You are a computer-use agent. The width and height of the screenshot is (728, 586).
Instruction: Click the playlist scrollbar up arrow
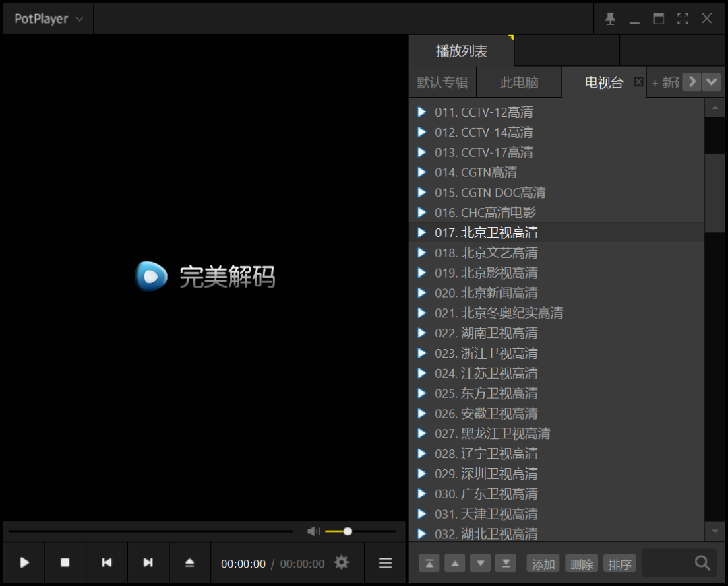pos(715,108)
